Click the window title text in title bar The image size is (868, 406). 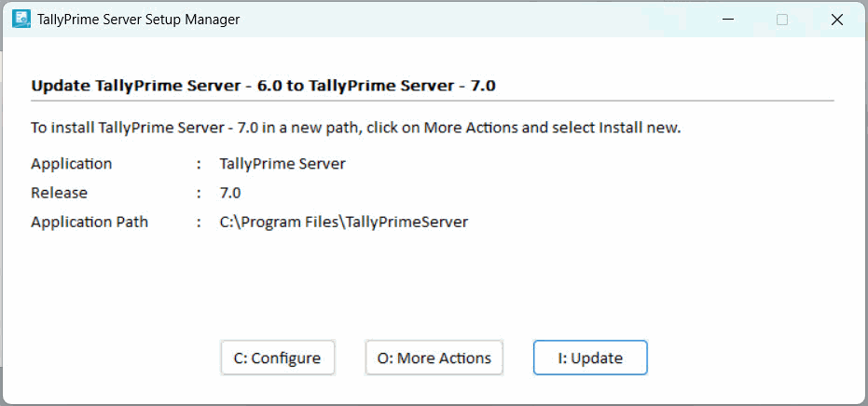click(x=138, y=20)
